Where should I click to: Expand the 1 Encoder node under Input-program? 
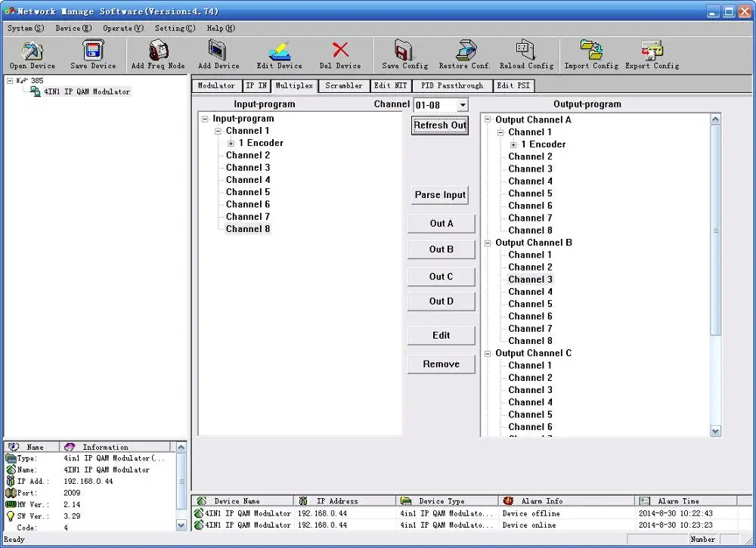point(231,144)
